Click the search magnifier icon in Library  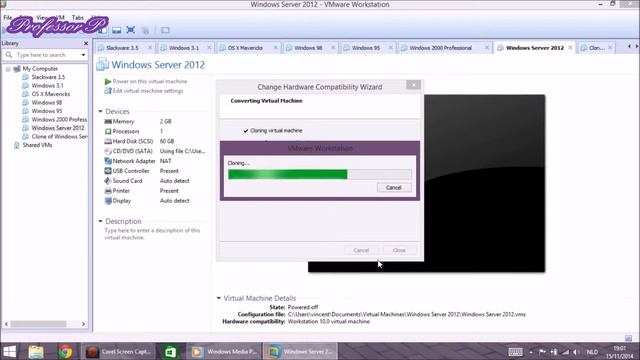[9, 54]
